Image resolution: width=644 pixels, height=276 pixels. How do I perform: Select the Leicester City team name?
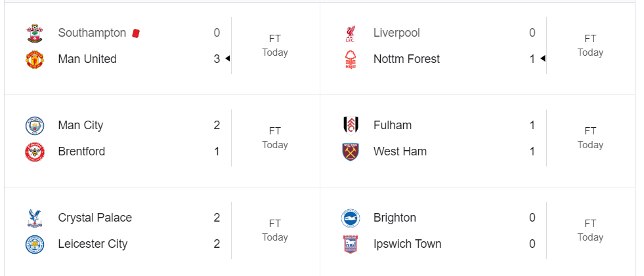point(93,244)
